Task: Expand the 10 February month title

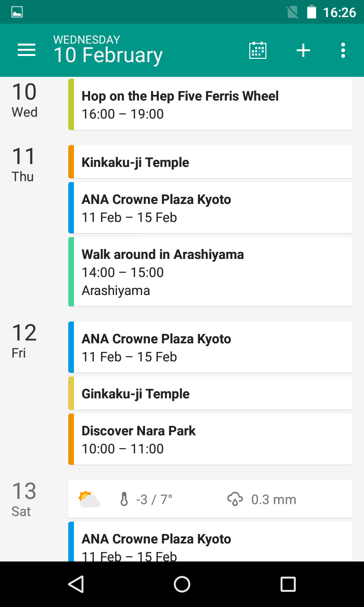Action: coord(108,55)
